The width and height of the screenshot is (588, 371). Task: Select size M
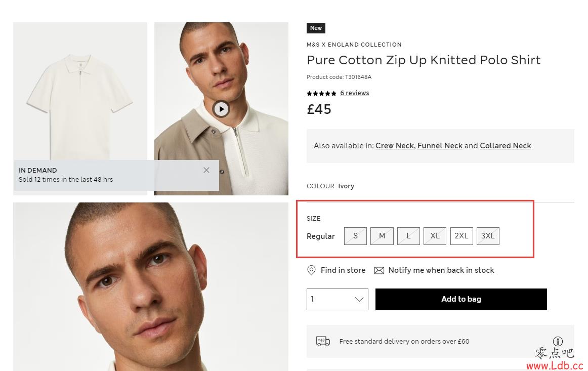click(382, 236)
